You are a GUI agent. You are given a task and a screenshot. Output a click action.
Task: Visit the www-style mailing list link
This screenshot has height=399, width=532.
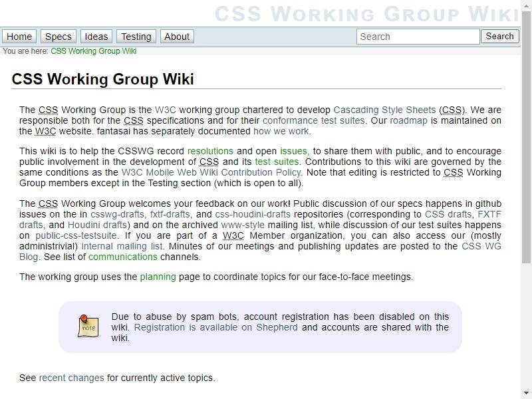click(243, 225)
